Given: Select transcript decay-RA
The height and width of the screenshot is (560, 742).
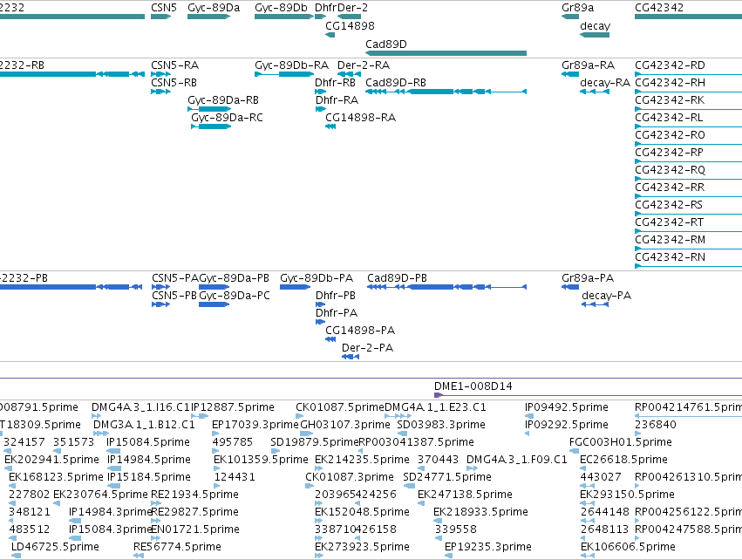Looking at the screenshot, I should (605, 82).
